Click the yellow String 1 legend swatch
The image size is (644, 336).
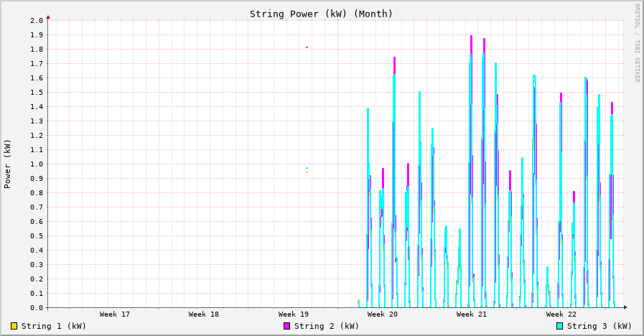pyautogui.click(x=14, y=326)
